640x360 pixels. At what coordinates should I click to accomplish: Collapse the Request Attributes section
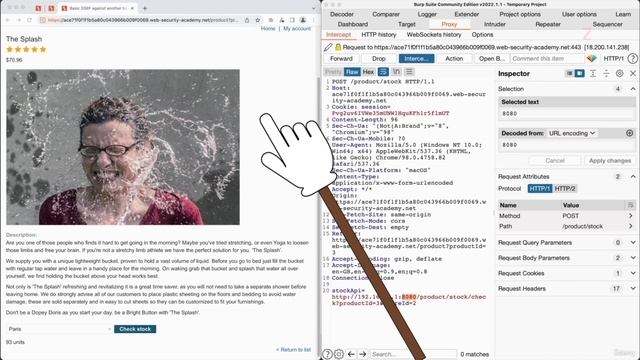point(633,177)
